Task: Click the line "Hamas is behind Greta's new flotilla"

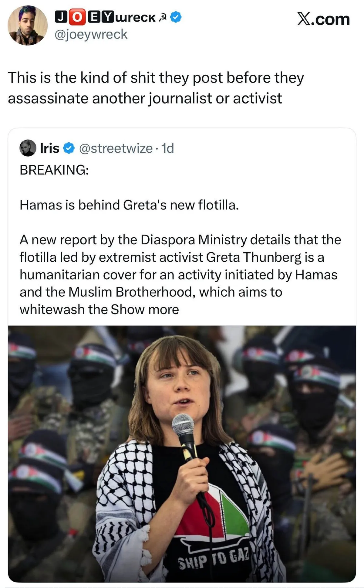Action: click(129, 205)
